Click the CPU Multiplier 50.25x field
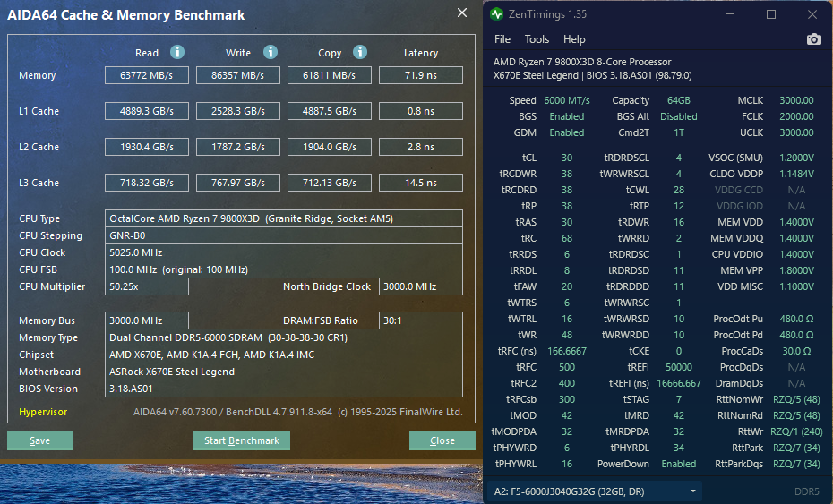The image size is (833, 504). (x=147, y=286)
